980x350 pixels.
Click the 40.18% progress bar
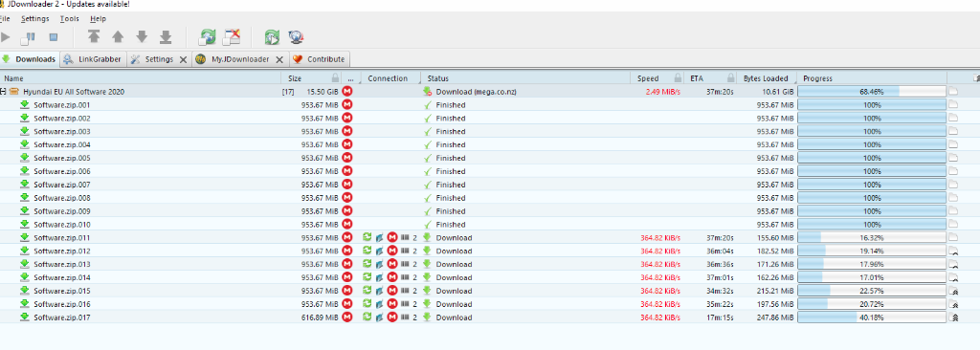(872, 317)
